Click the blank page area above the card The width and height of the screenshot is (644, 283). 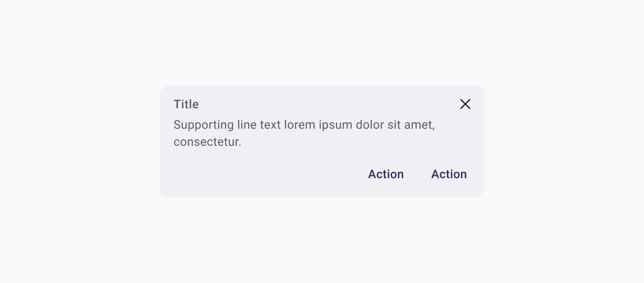click(322, 43)
